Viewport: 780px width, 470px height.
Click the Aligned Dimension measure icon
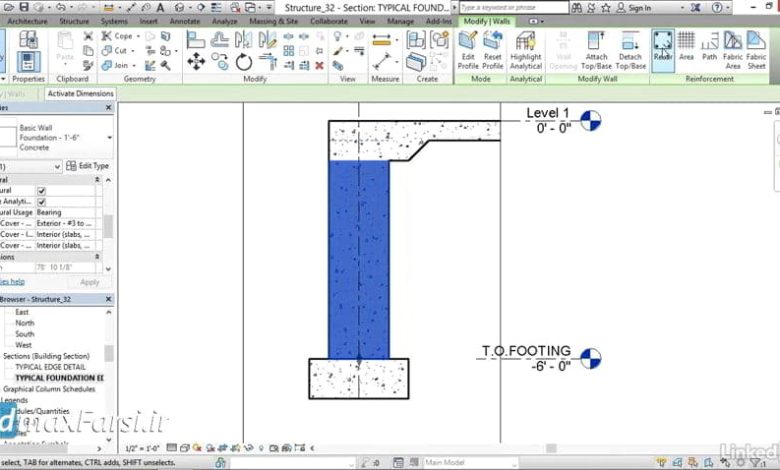[x=381, y=40]
